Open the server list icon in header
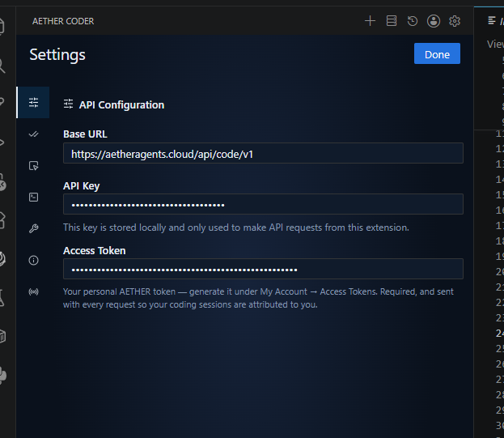Screen dimensions: 504x438 tap(392, 21)
